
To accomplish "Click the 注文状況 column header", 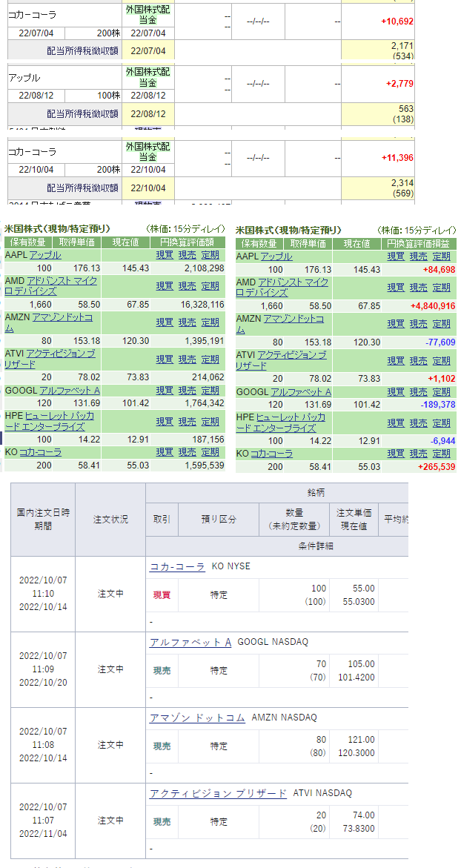I will (x=110, y=519).
